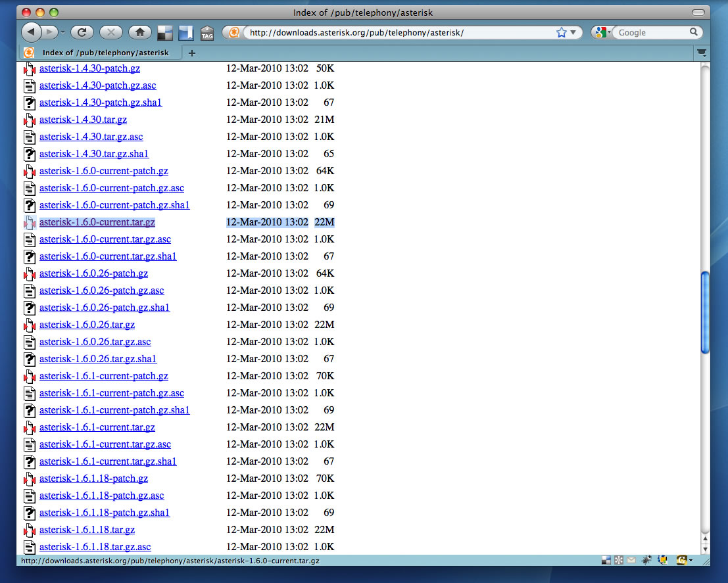728x583 pixels.
Task: Click the asterisk-1.6.0.26-patch.gz.sha1 link
Action: coord(105,308)
